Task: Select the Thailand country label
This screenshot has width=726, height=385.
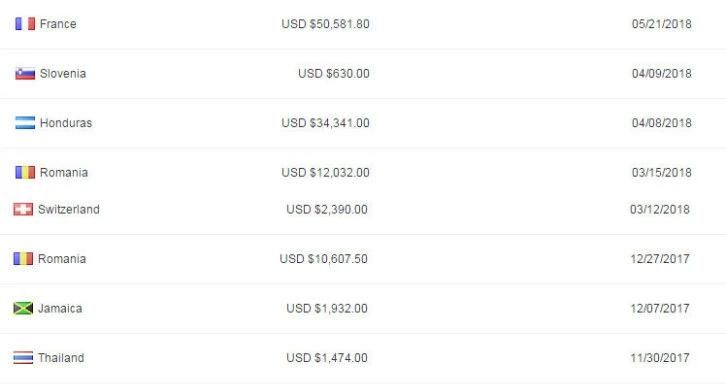Action: pyautogui.click(x=61, y=358)
